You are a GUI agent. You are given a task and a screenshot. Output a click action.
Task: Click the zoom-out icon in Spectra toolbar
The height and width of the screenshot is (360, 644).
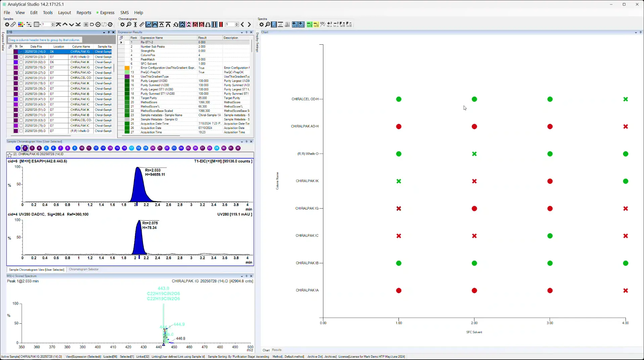point(268,24)
